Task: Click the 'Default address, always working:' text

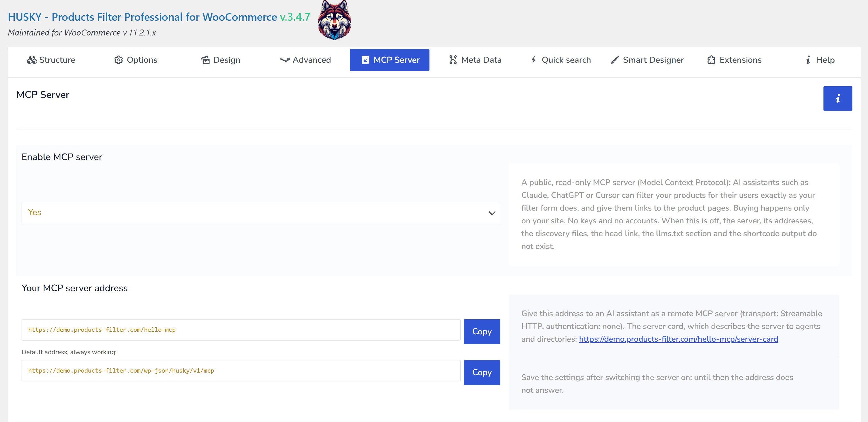Action: coord(69,352)
